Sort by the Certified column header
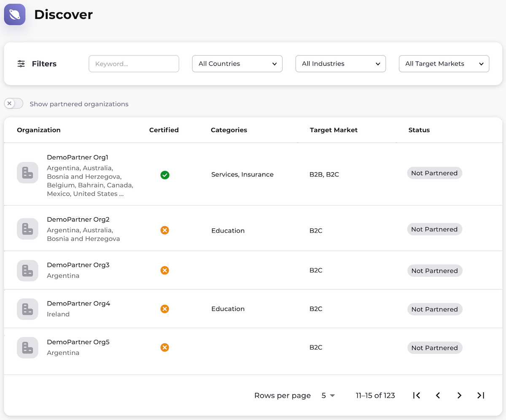The height and width of the screenshot is (420, 506). coord(164,130)
